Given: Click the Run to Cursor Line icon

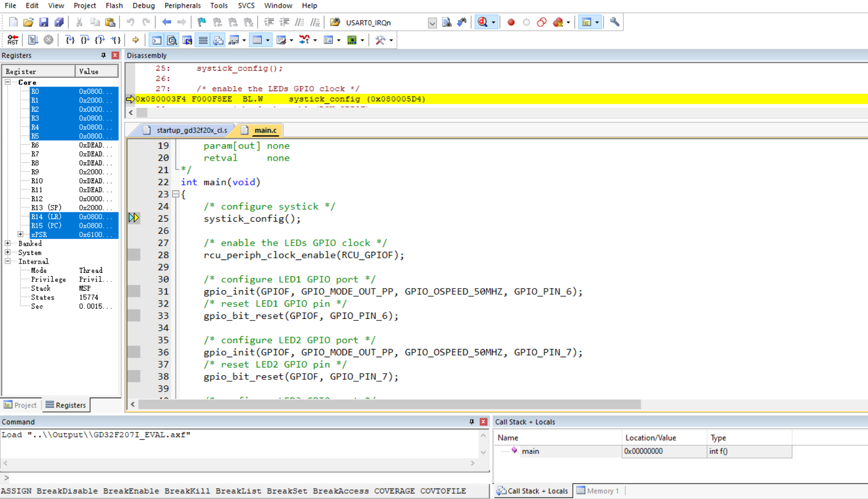Looking at the screenshot, I should [116, 40].
